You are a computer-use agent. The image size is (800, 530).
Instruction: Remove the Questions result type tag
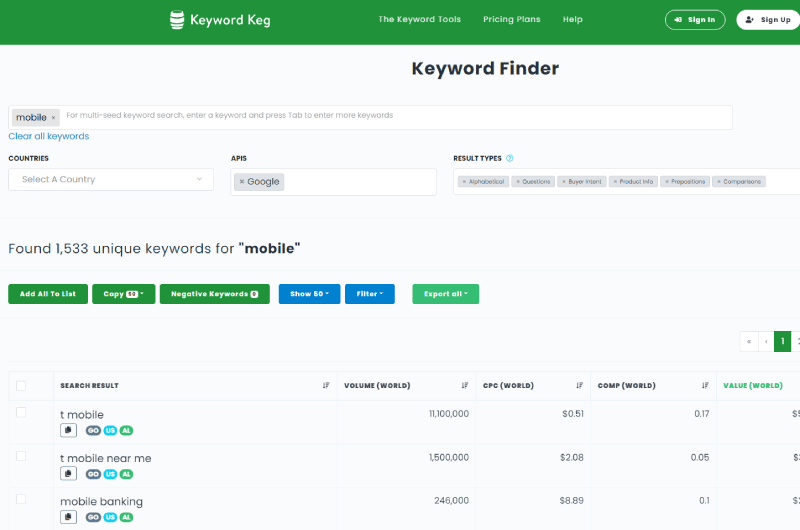pos(518,182)
